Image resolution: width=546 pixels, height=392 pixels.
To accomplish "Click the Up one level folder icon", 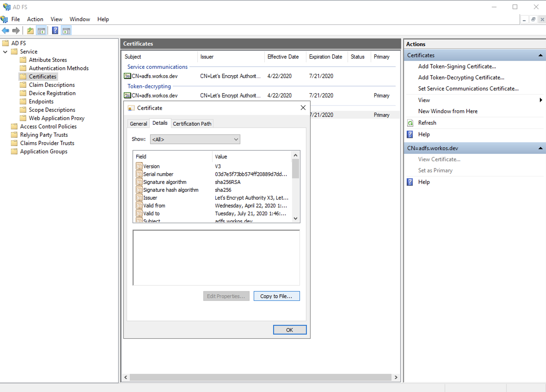I will pos(30,31).
